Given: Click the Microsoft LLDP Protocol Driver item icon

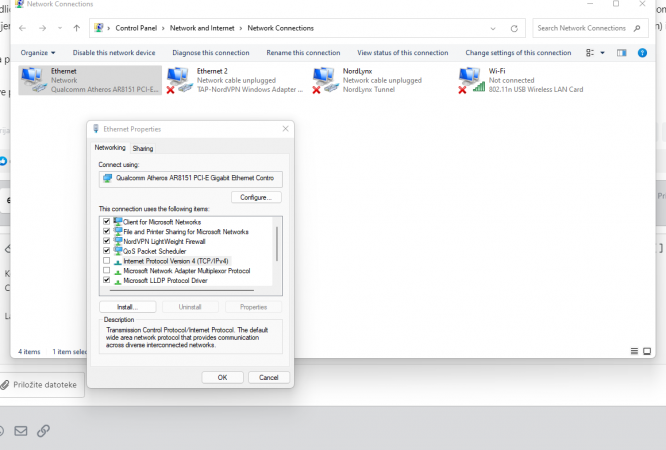Looking at the screenshot, I should tap(118, 281).
